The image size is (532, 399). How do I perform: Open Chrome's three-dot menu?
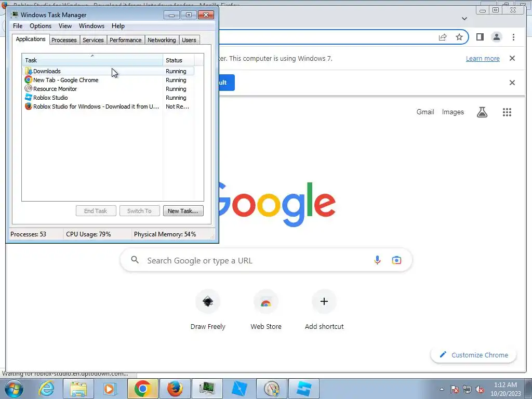pos(513,37)
